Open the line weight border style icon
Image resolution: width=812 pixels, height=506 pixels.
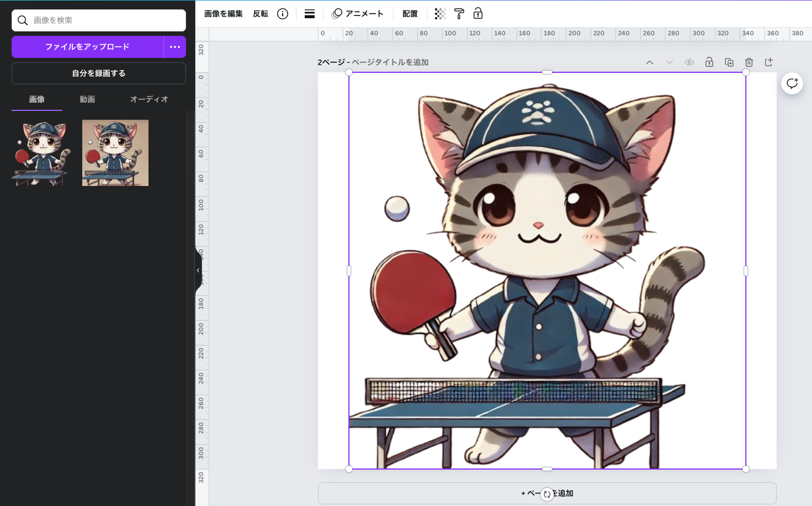310,14
